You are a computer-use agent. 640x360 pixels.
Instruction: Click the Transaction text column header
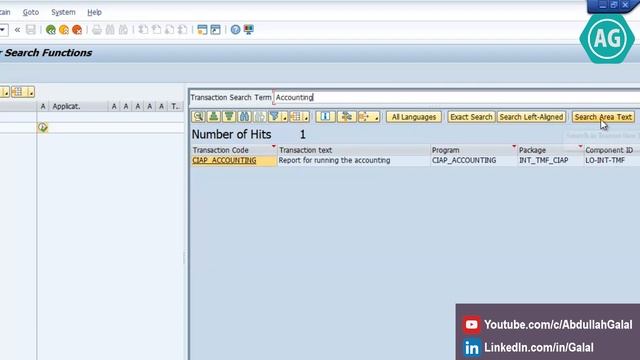[354, 150]
